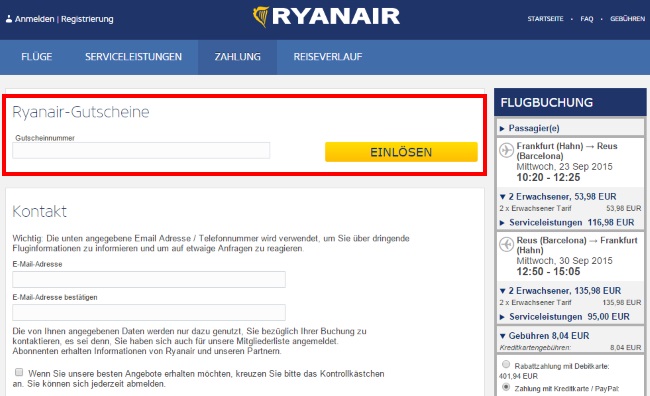The image size is (650, 396).
Task: Click the date Mittwoch, 23 Sep 2015
Action: point(564,167)
